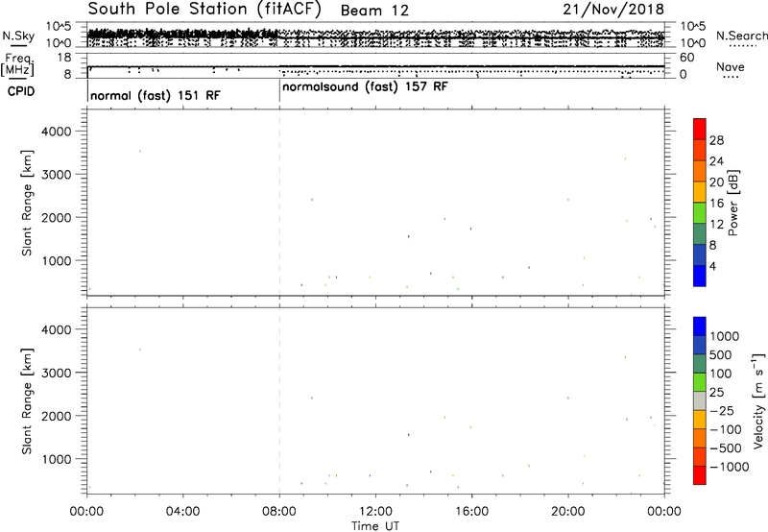Image resolution: width=768 pixels, height=532 pixels.
Task: Click the '2000' tick of the velocity panel
Action: coord(57,416)
